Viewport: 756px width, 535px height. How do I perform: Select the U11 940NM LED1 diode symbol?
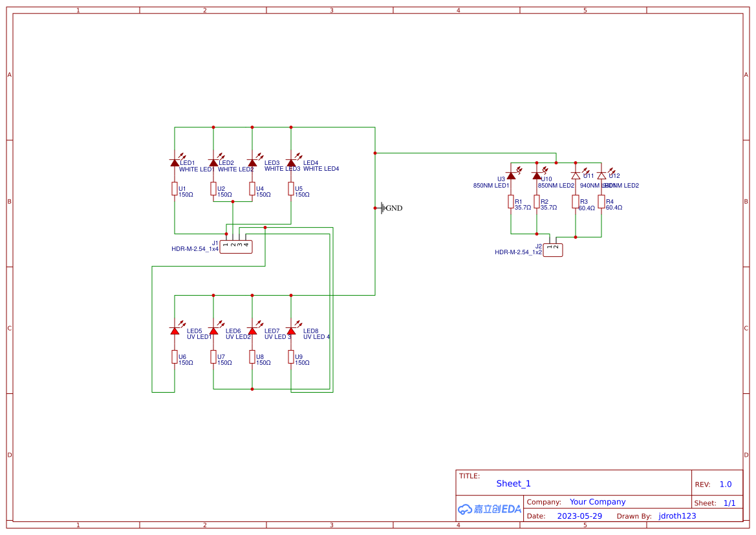(x=576, y=175)
